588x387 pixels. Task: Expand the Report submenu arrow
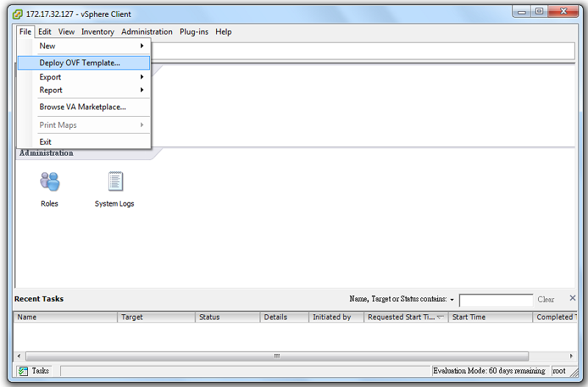[x=142, y=90]
